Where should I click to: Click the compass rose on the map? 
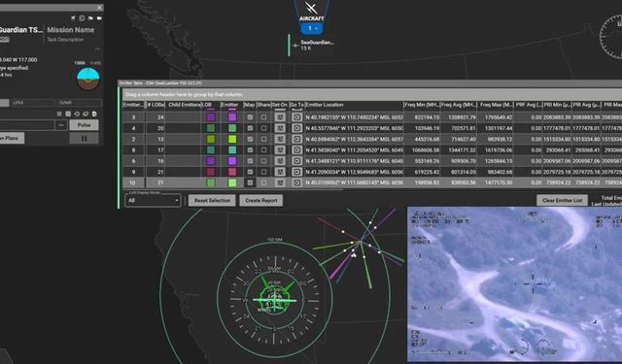point(274,300)
